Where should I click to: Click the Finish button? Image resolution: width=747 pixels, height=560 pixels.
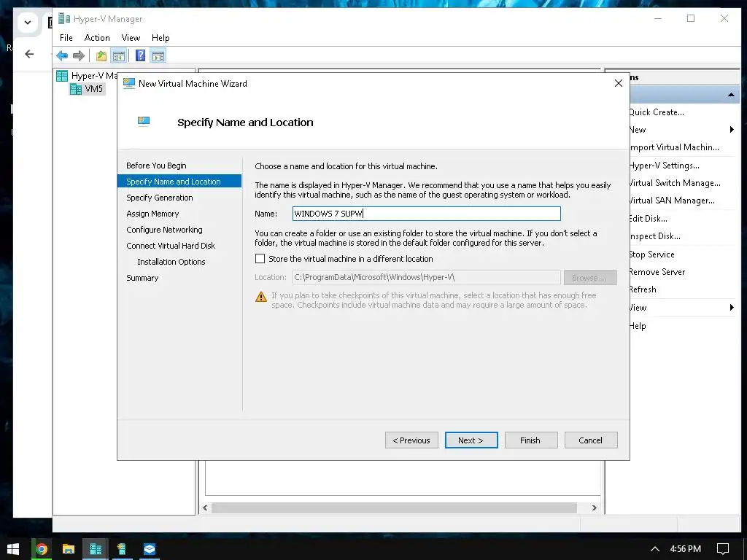(x=531, y=440)
